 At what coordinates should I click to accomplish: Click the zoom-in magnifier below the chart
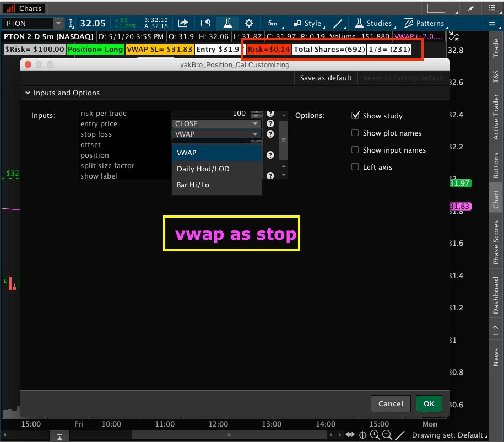click(375, 435)
